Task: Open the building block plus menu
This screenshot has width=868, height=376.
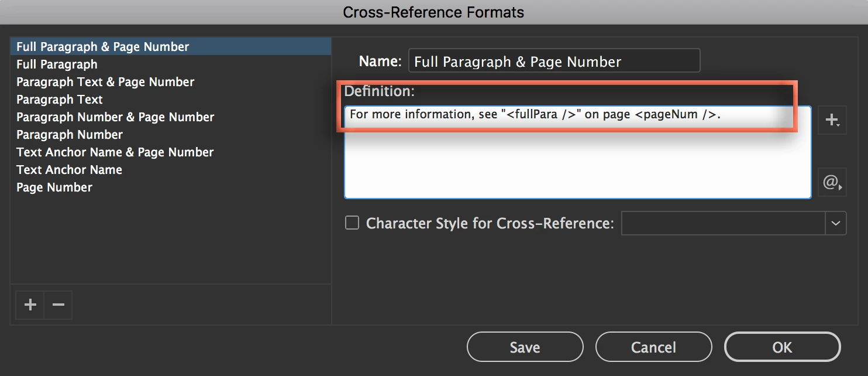Action: (831, 120)
